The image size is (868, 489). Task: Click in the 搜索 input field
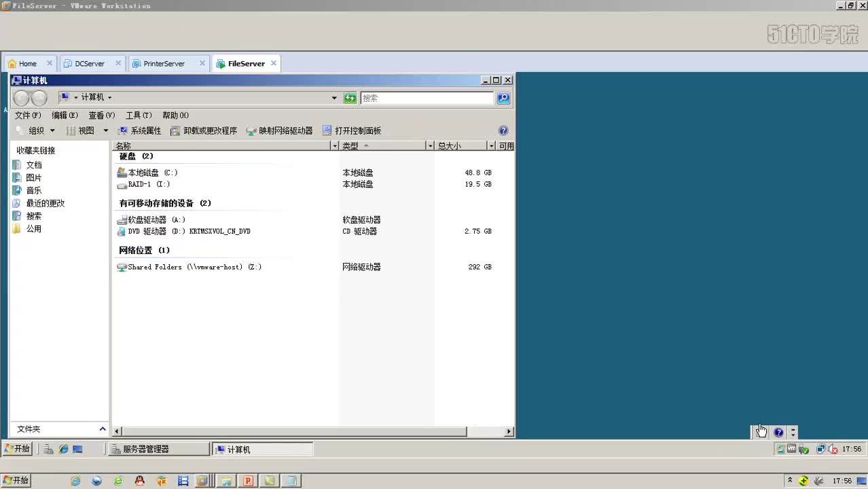427,98
